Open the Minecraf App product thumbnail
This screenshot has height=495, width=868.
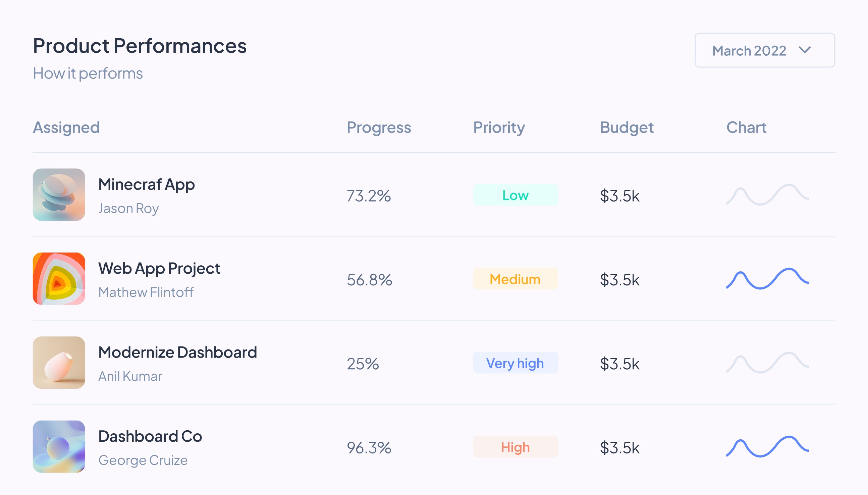click(59, 195)
